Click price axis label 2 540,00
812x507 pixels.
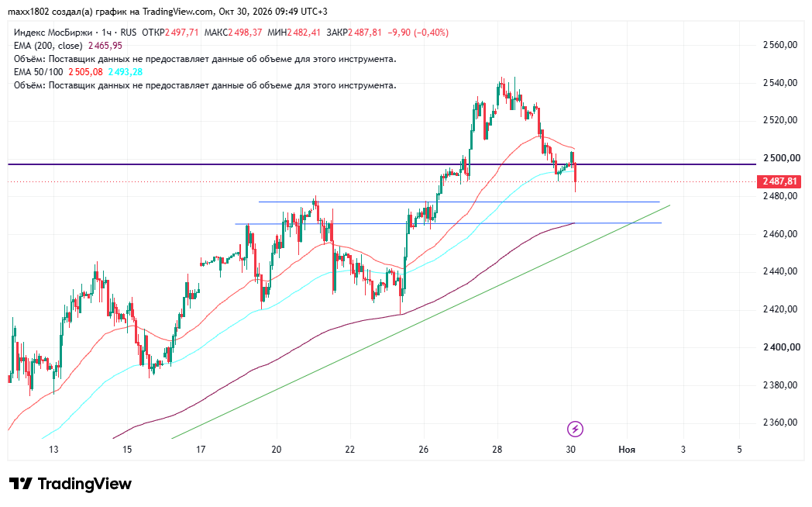[780, 83]
